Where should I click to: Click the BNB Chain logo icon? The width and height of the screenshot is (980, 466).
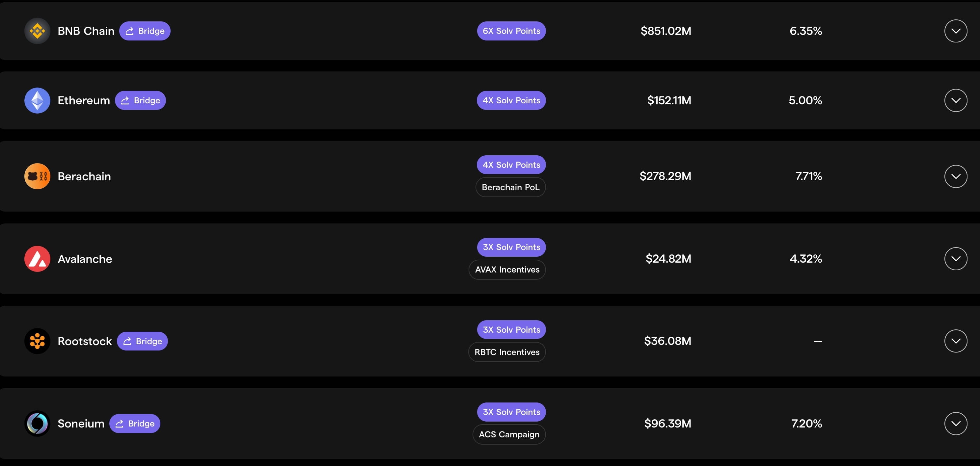coord(37,31)
